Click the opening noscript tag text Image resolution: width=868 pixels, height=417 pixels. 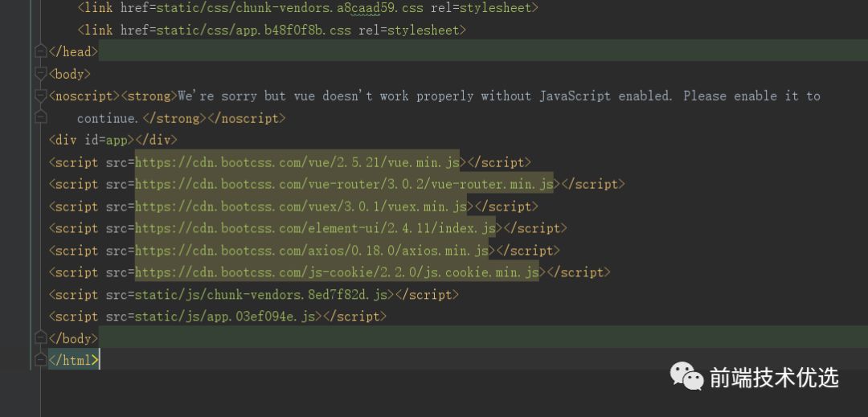pyautogui.click(x=84, y=96)
